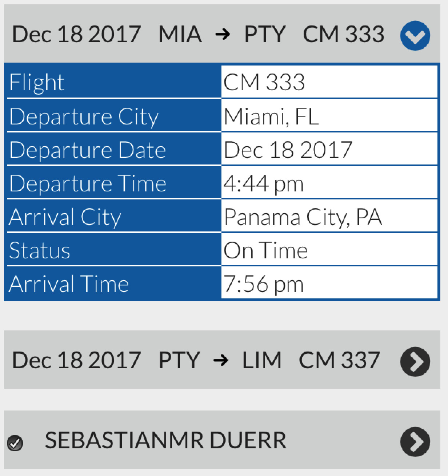Click the Arrival Time row label

point(69,284)
